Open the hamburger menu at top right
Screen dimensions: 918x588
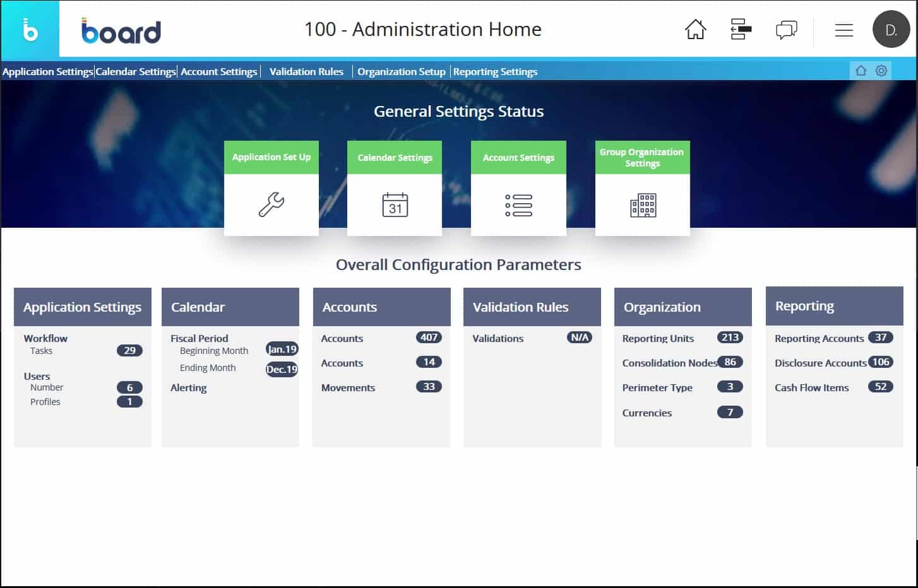coord(844,30)
